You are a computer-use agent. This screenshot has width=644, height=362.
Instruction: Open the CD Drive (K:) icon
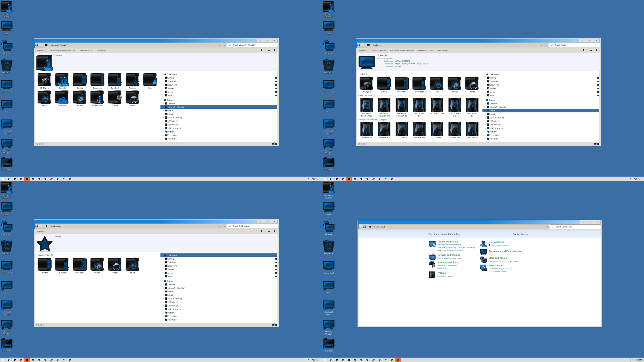click(384, 129)
